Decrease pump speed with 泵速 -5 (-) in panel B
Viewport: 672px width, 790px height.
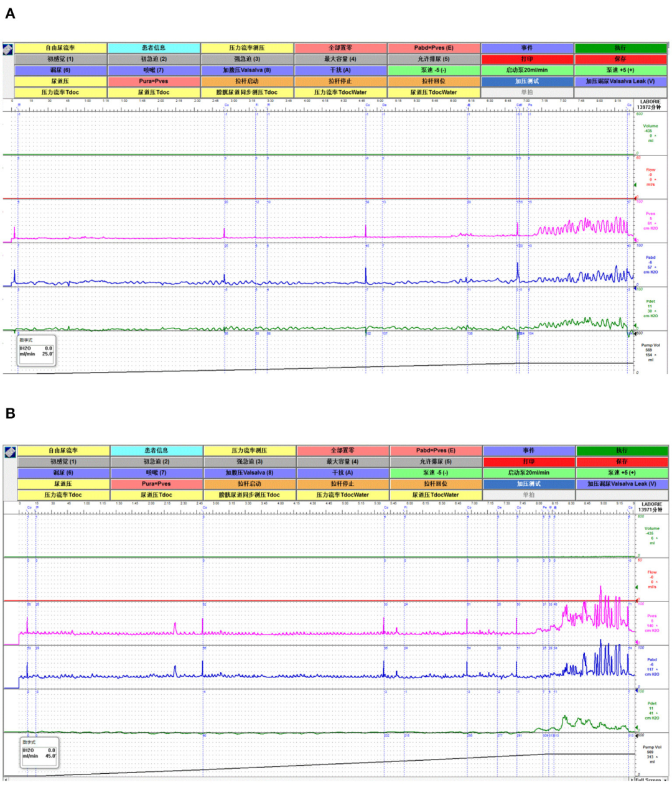436,473
